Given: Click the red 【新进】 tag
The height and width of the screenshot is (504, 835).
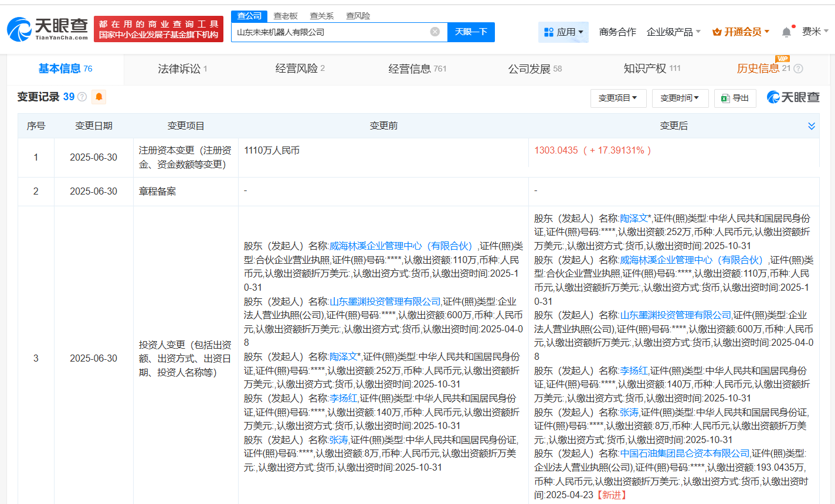Looking at the screenshot, I should 612,495.
